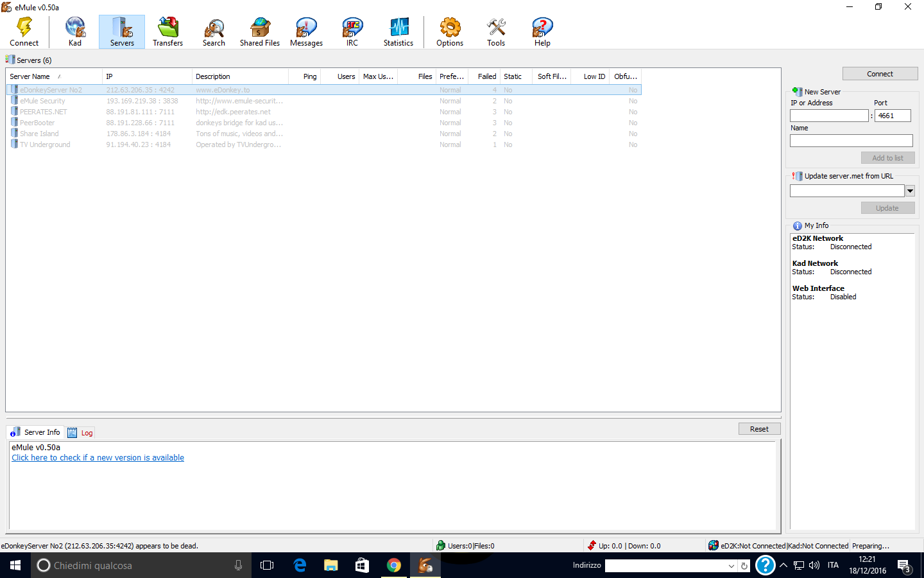Click the eDonkeyServer No2 server icon
924x578 pixels.
coord(14,90)
